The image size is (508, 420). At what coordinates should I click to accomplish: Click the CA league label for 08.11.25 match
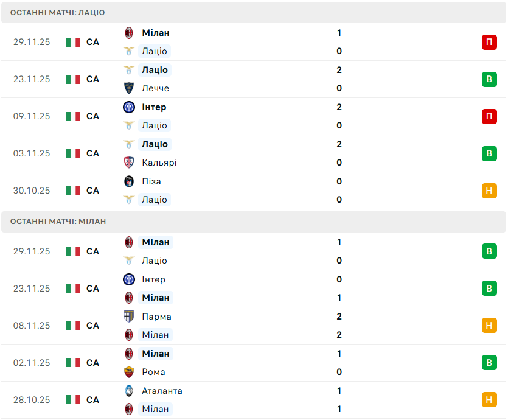tap(92, 326)
